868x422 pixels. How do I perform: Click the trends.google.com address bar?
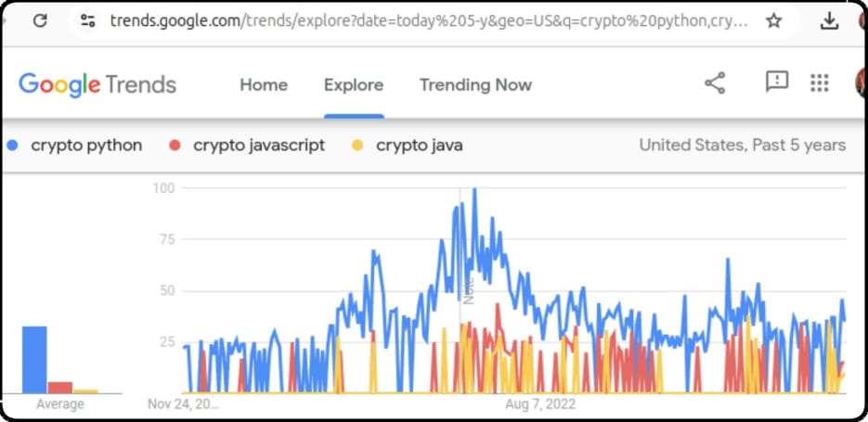click(429, 21)
